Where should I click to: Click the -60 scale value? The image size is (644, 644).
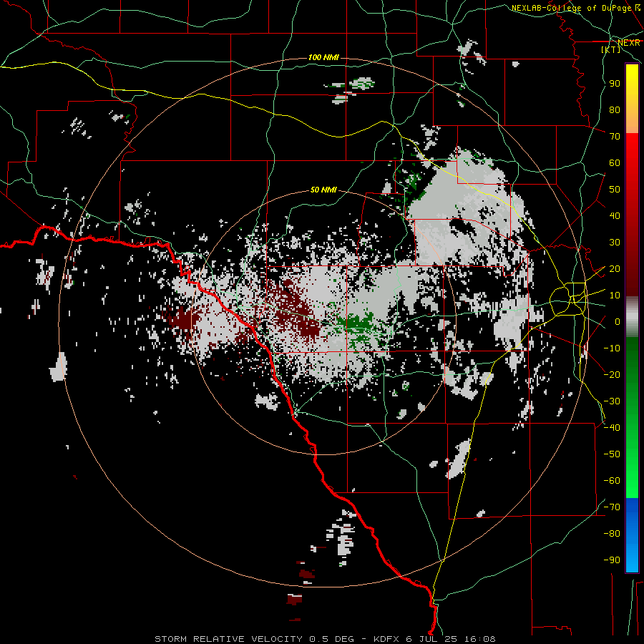[x=612, y=481]
